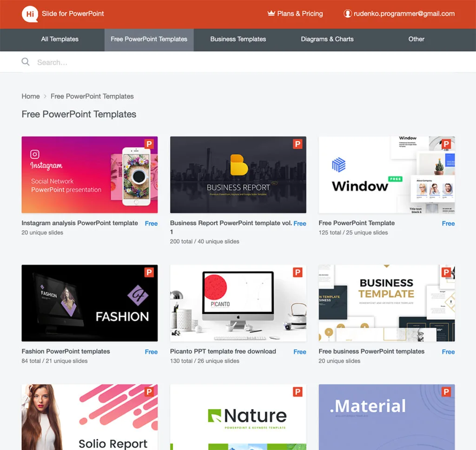Image resolution: width=476 pixels, height=450 pixels.
Task: Click Free label on Fashion PowerPoint templates
Action: tap(151, 352)
